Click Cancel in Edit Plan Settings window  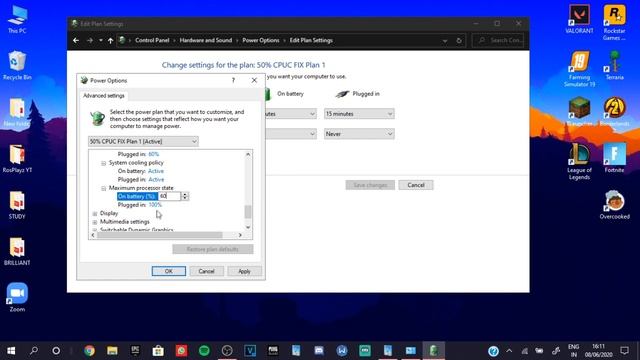tap(416, 185)
